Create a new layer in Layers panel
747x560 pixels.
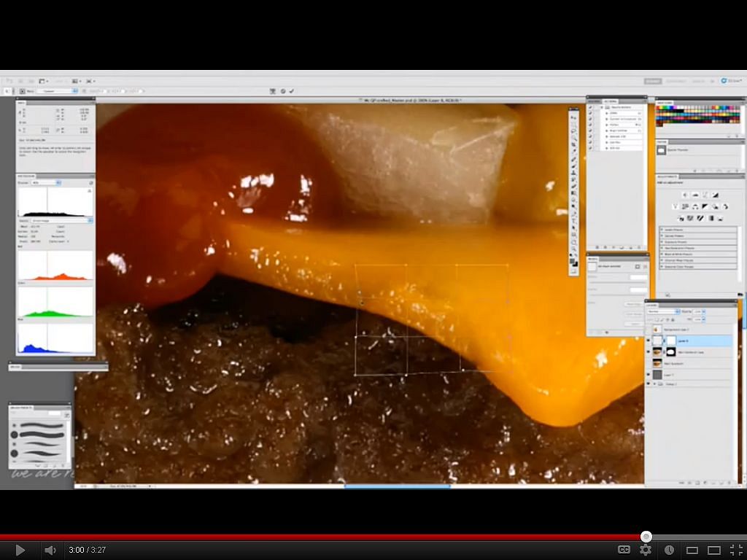point(721,483)
